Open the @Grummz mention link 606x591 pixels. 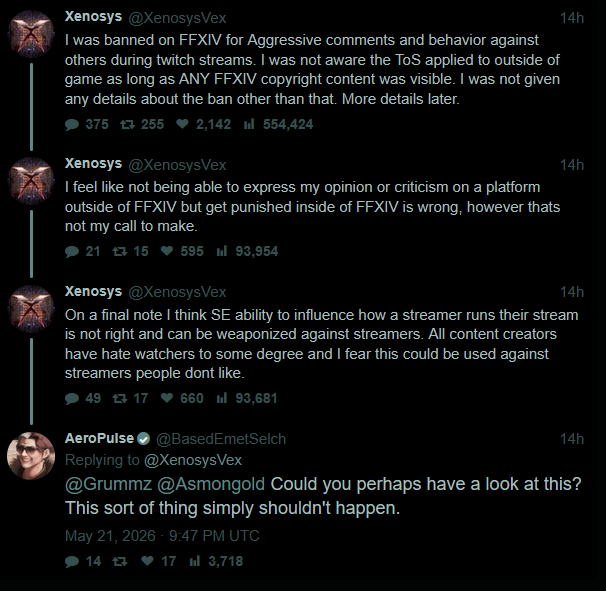point(109,484)
